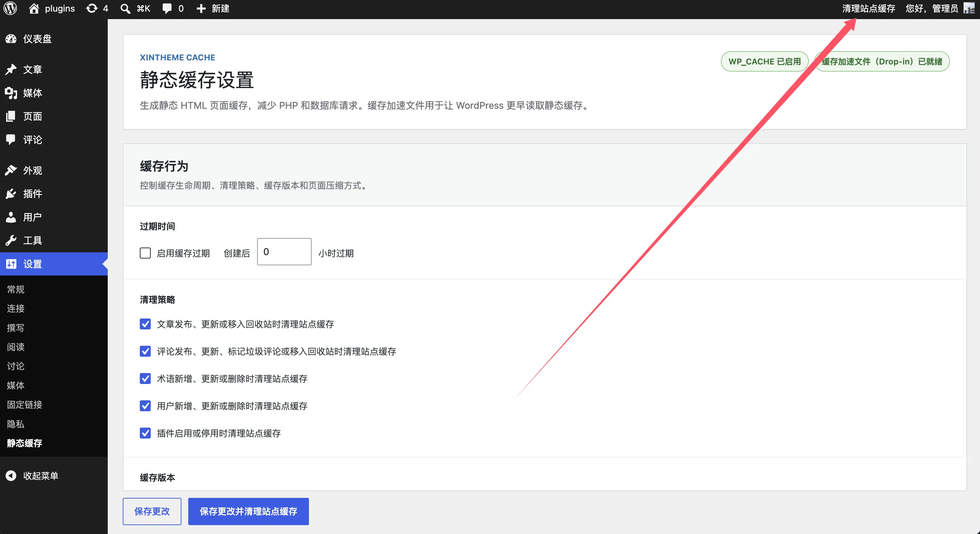This screenshot has width=980, height=534.
Task: Click the administrator avatar thumbnail
Action: coord(969,8)
